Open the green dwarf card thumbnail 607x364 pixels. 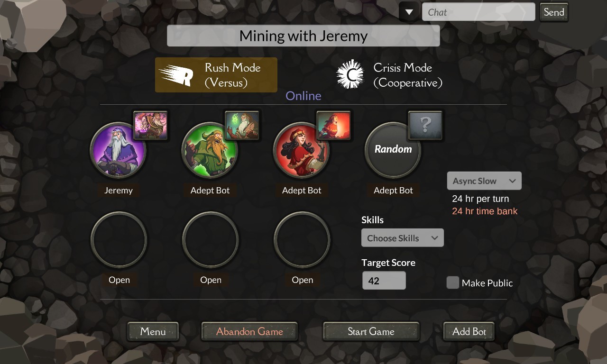[x=242, y=126]
